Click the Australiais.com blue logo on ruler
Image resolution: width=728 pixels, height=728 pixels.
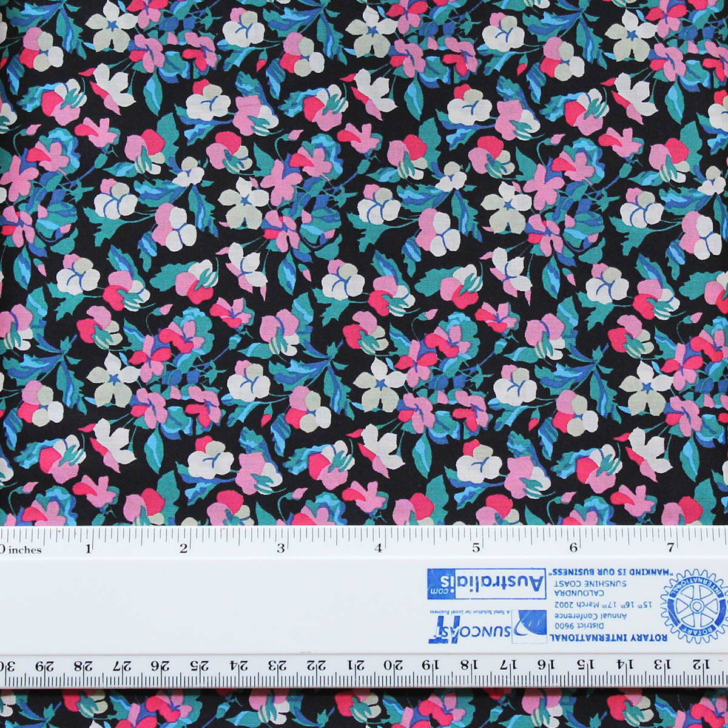[487, 584]
